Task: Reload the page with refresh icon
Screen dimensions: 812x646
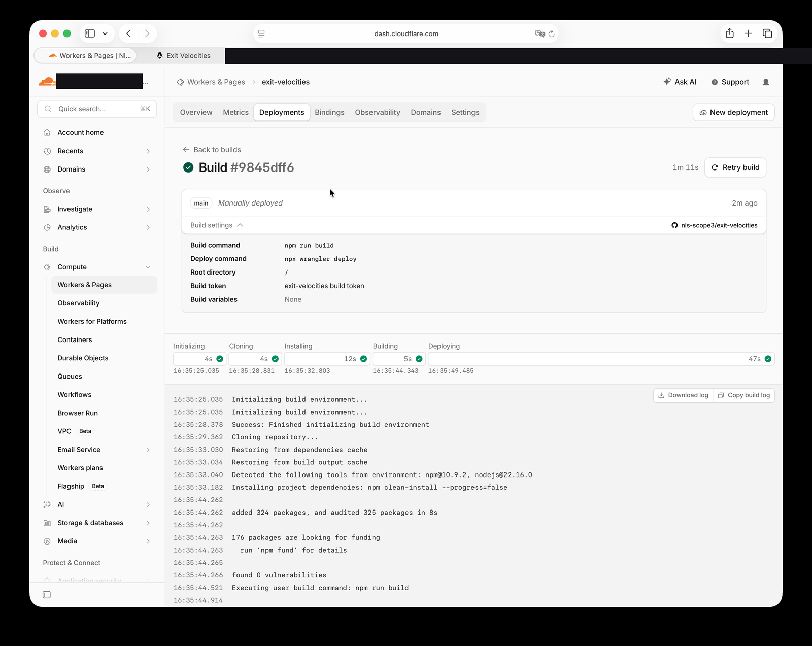Action: (x=552, y=33)
